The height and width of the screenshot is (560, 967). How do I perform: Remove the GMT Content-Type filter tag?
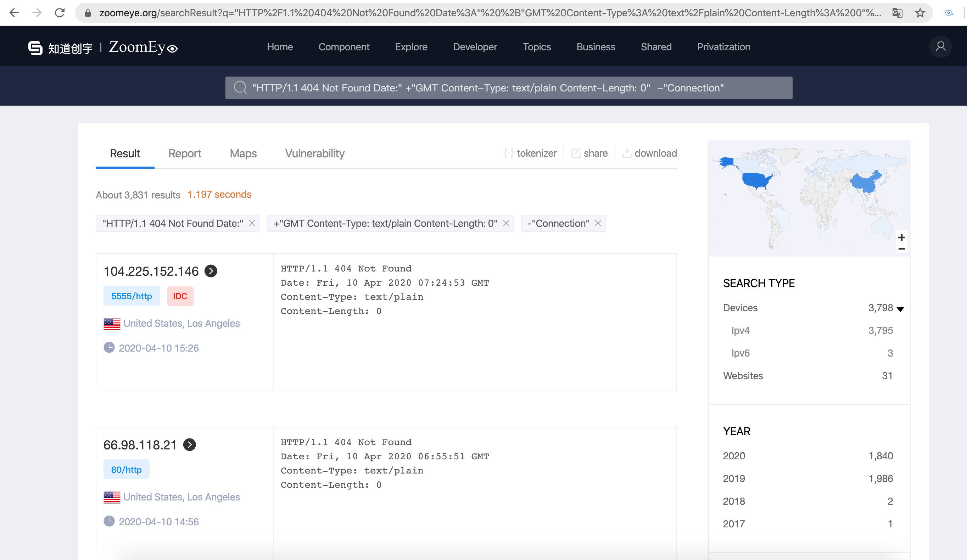pyautogui.click(x=506, y=223)
